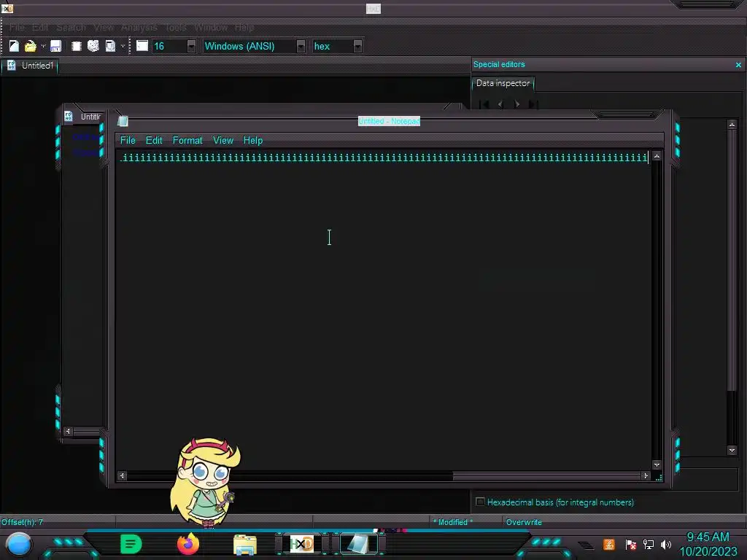Open Notepad Help menu

tap(253, 141)
